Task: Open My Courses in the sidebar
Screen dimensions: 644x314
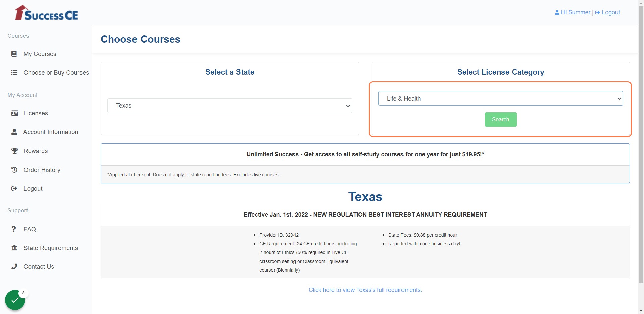Action: (40, 54)
